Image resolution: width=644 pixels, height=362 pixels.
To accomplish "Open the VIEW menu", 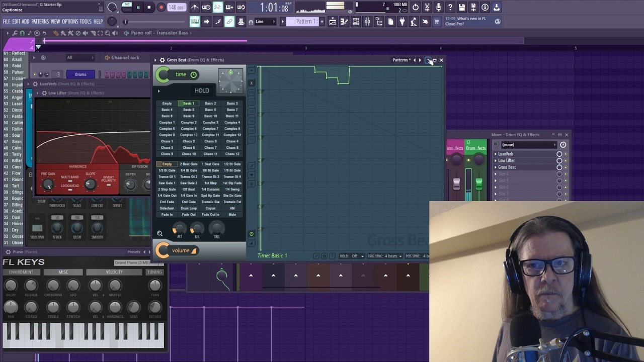I will (55, 22).
